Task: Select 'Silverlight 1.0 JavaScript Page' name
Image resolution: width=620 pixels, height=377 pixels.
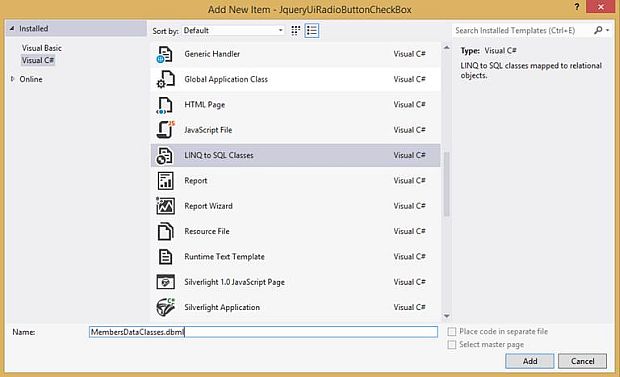Action: tap(234, 282)
